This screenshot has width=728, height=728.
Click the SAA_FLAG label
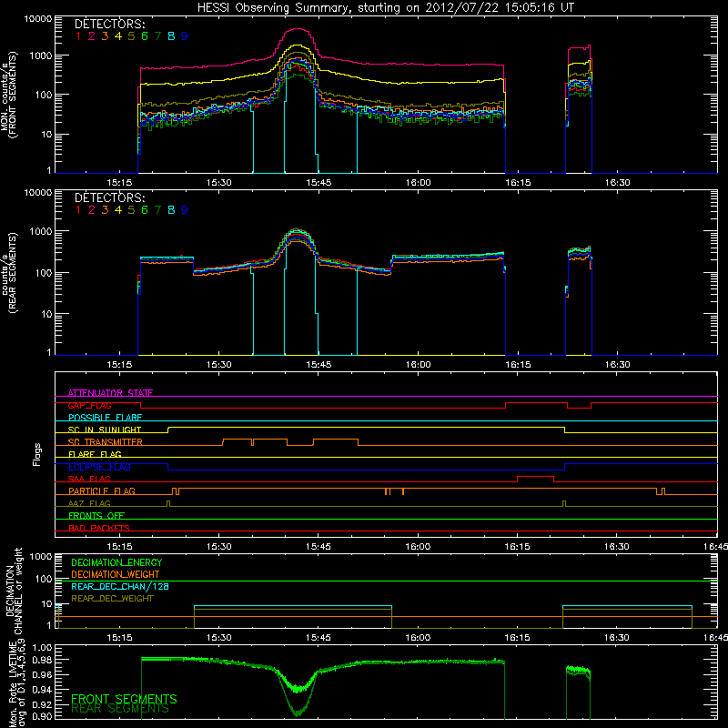tap(89, 479)
